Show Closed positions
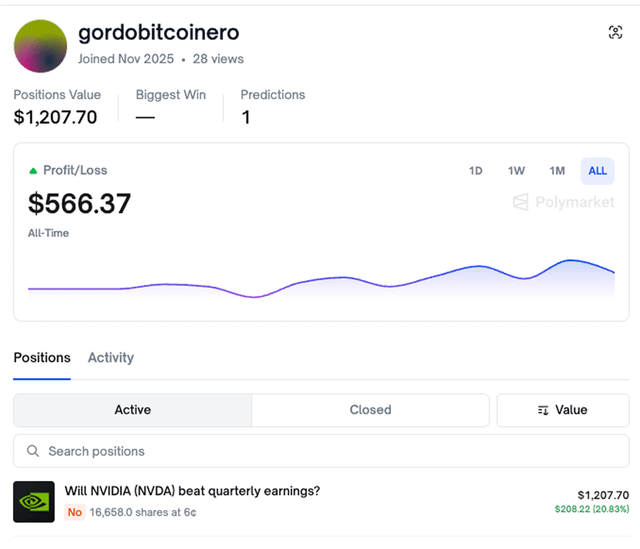Screen dimensions: 640x549 pos(370,410)
